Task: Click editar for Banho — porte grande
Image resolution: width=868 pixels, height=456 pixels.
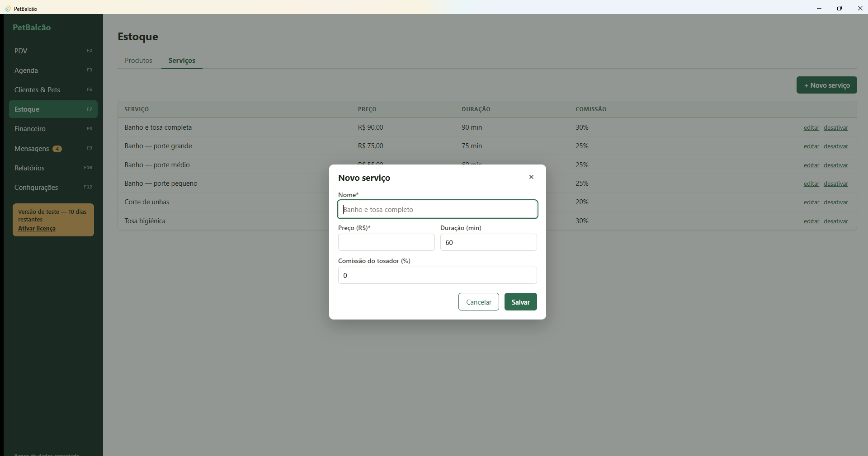Action: tap(811, 146)
